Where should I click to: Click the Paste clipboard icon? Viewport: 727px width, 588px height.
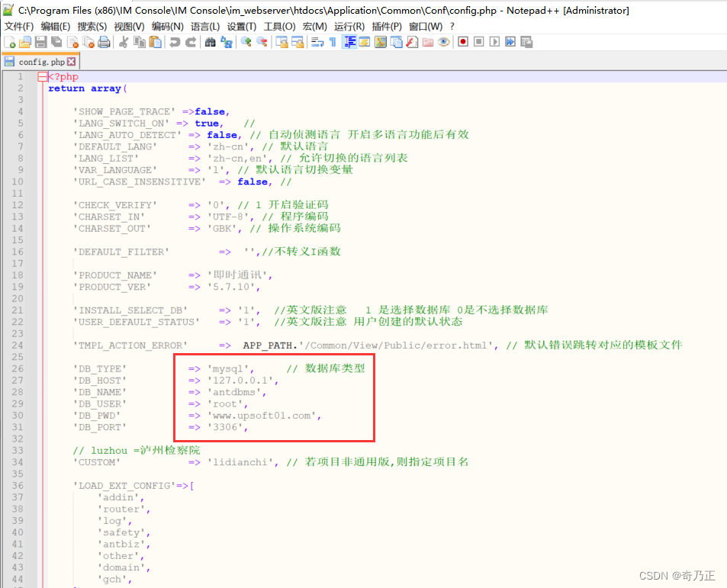point(156,42)
